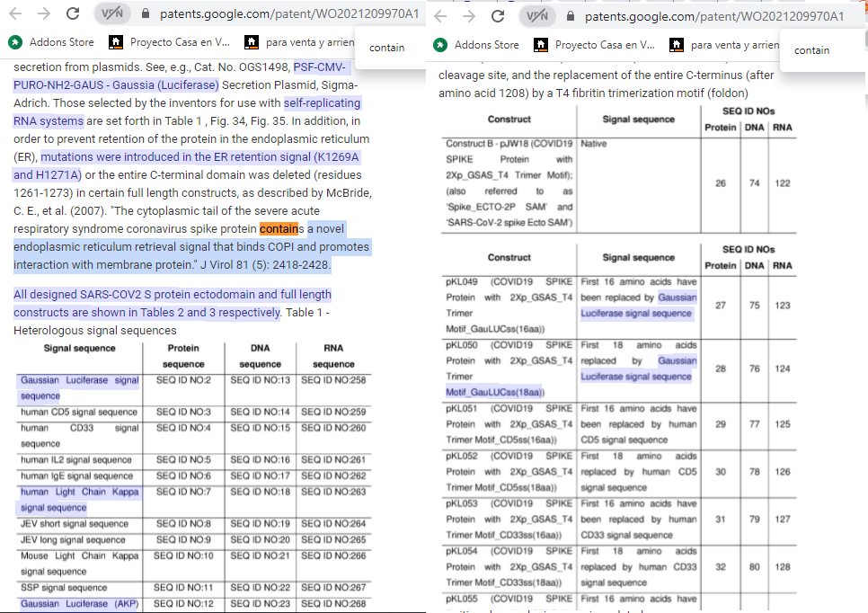
Task: Click the 'contain' find box in the left window
Action: (x=387, y=48)
